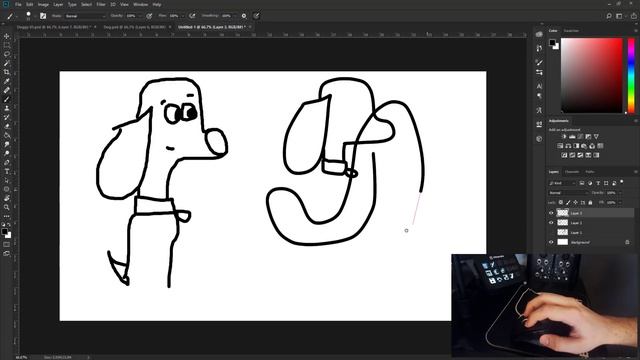Toggle lock transparent pixels
This screenshot has width=640, height=360.
point(561,202)
